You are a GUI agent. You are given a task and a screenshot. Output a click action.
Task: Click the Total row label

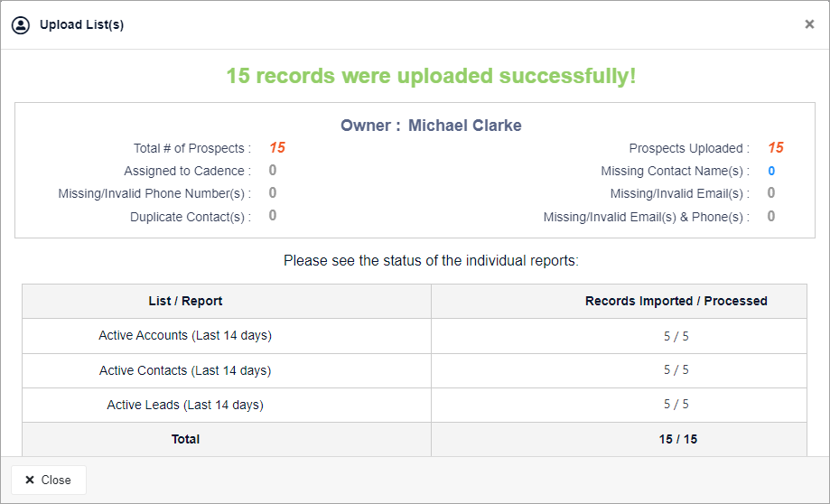click(x=185, y=439)
